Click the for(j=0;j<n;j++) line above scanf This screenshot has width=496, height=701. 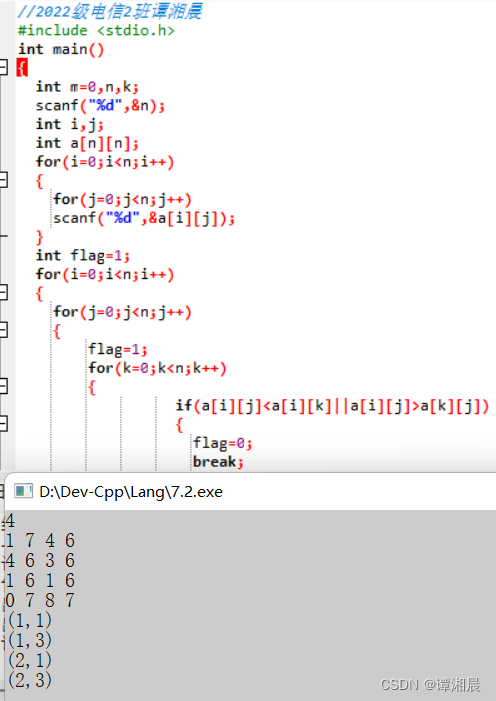click(x=122, y=199)
